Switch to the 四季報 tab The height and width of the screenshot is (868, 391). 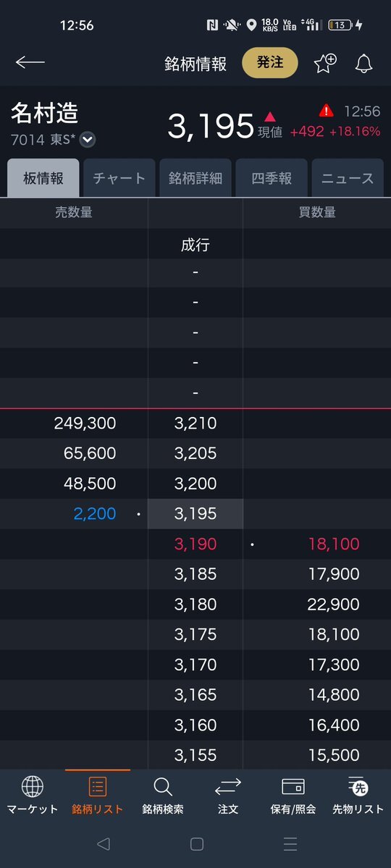tap(272, 178)
